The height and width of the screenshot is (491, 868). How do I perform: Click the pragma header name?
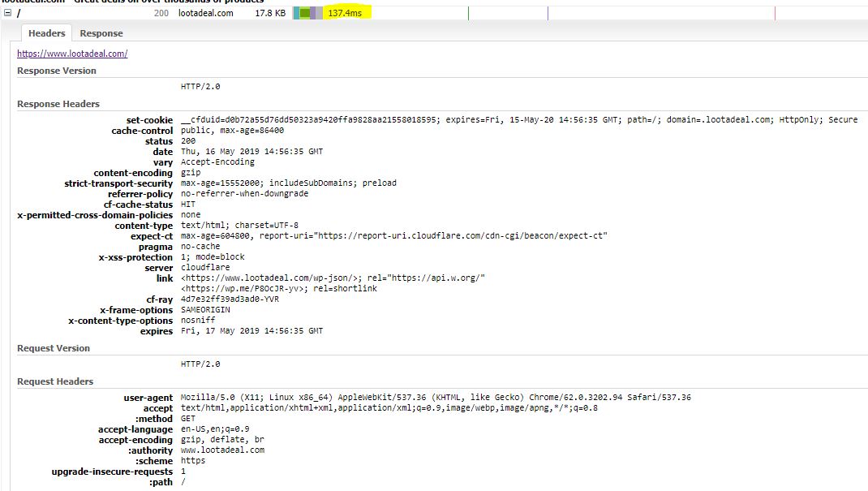[x=156, y=247]
